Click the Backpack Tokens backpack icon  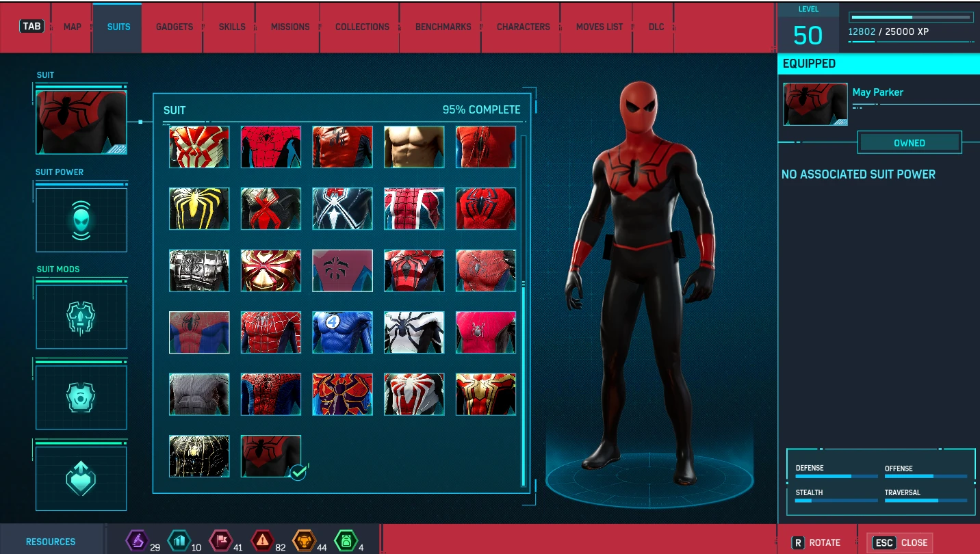click(346, 540)
